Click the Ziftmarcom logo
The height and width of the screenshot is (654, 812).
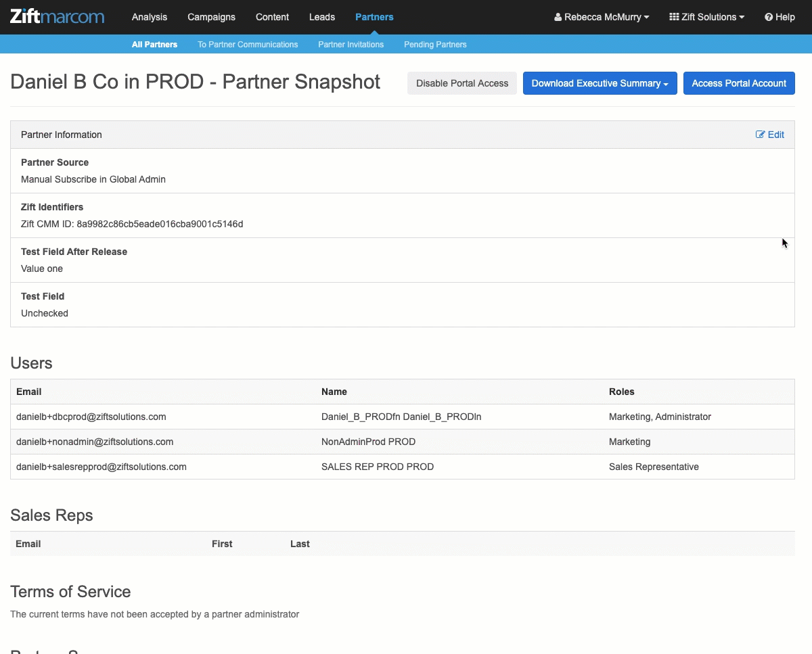[x=58, y=16]
